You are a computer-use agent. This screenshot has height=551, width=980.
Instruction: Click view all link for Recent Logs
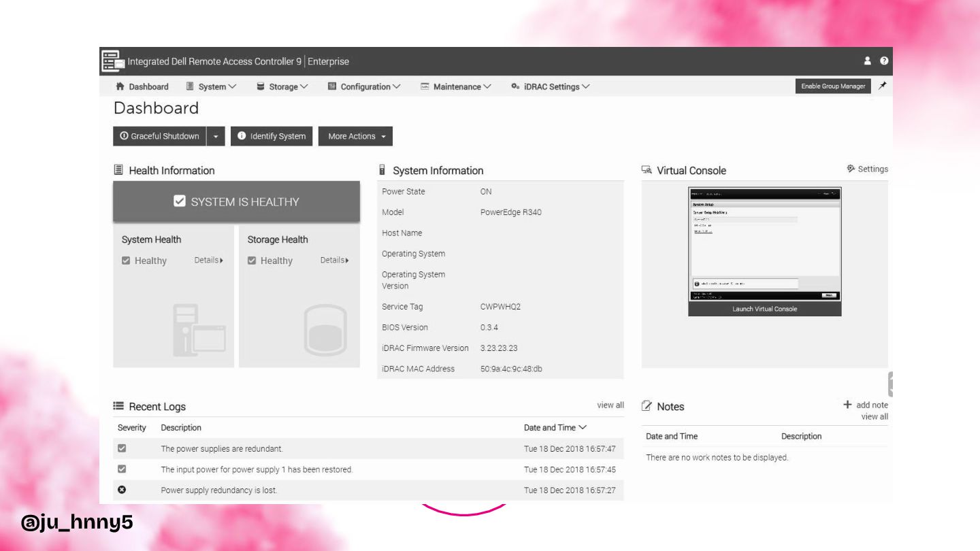point(610,405)
